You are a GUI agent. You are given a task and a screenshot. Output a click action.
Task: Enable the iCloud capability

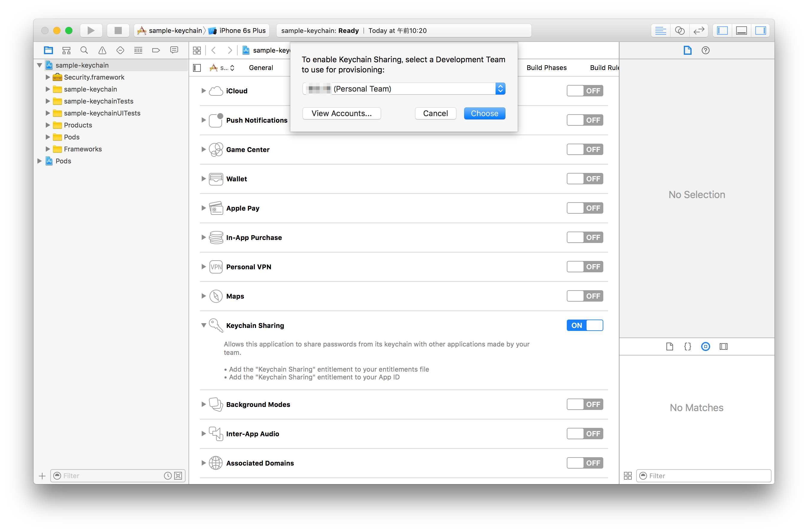coord(585,91)
